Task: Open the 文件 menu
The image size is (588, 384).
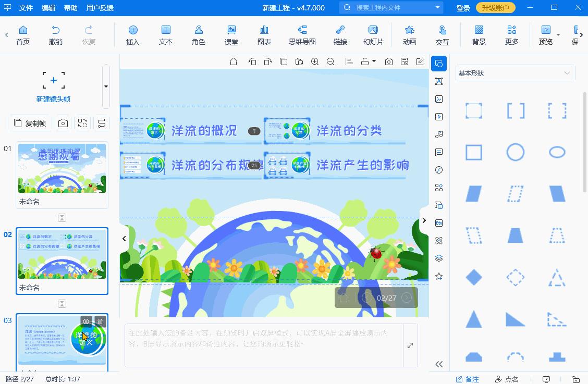Action: (26, 8)
